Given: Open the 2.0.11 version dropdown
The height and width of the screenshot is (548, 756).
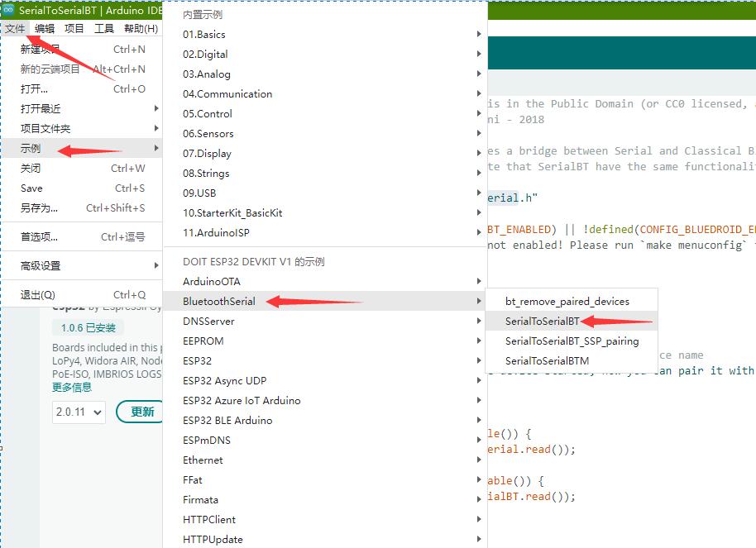Looking at the screenshot, I should tap(79, 412).
